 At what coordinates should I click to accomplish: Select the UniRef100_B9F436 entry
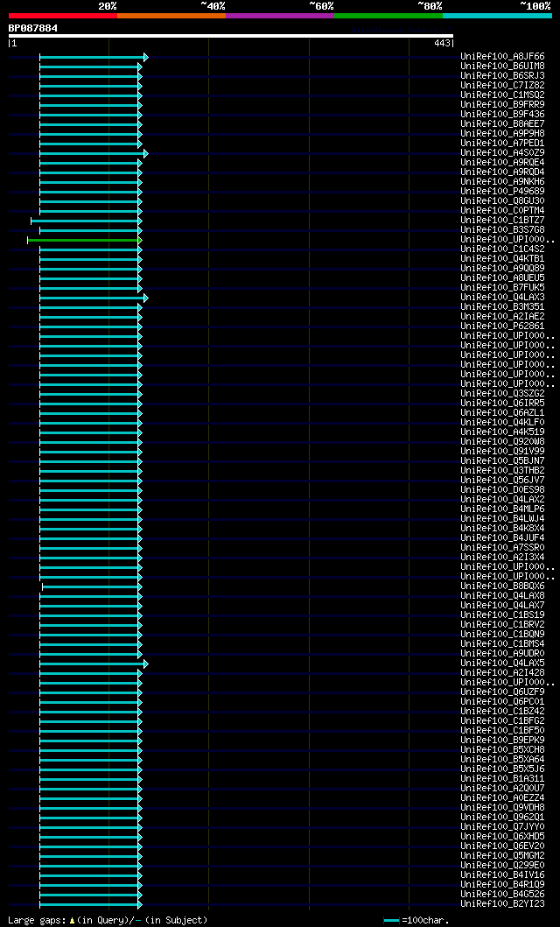pyautogui.click(x=503, y=114)
